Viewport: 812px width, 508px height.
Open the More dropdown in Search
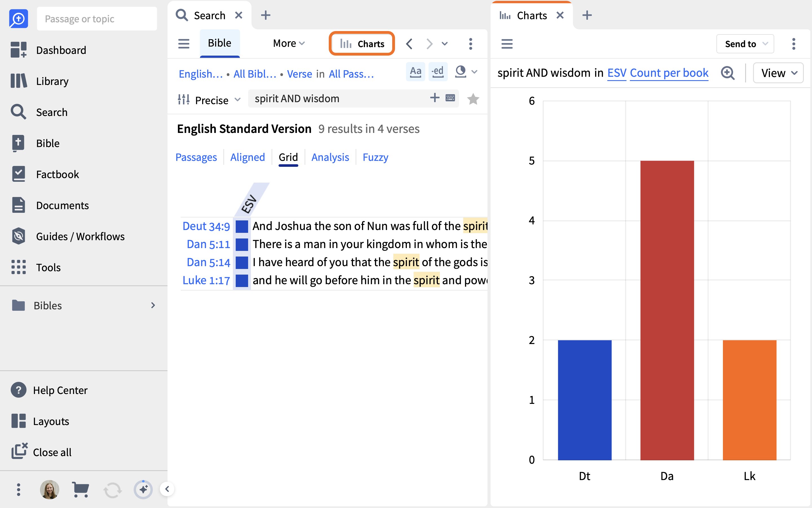coord(288,43)
